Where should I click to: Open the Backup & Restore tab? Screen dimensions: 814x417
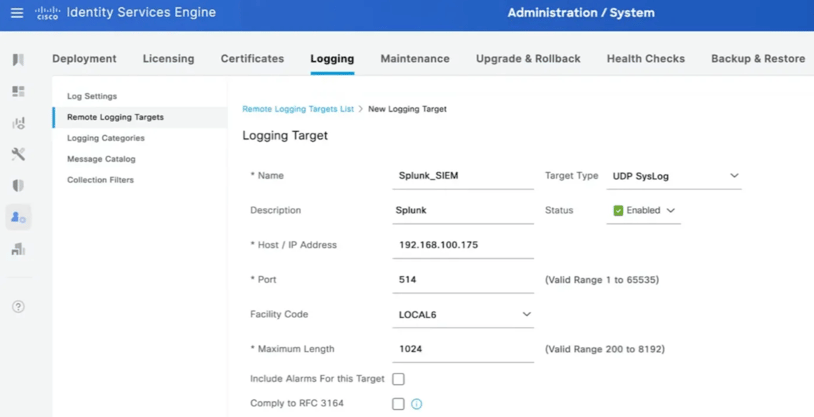click(x=758, y=59)
